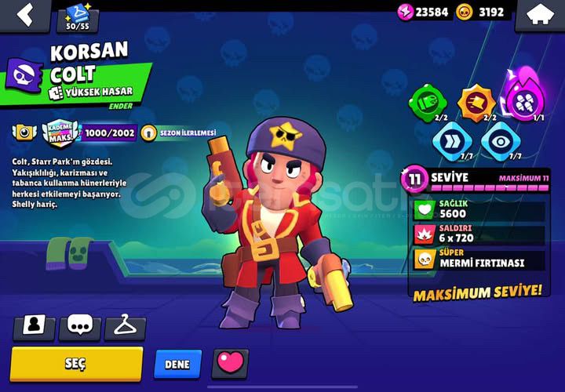Open the camera photo mode icon
Viewport: 565px width, 392px height.
(x=24, y=132)
